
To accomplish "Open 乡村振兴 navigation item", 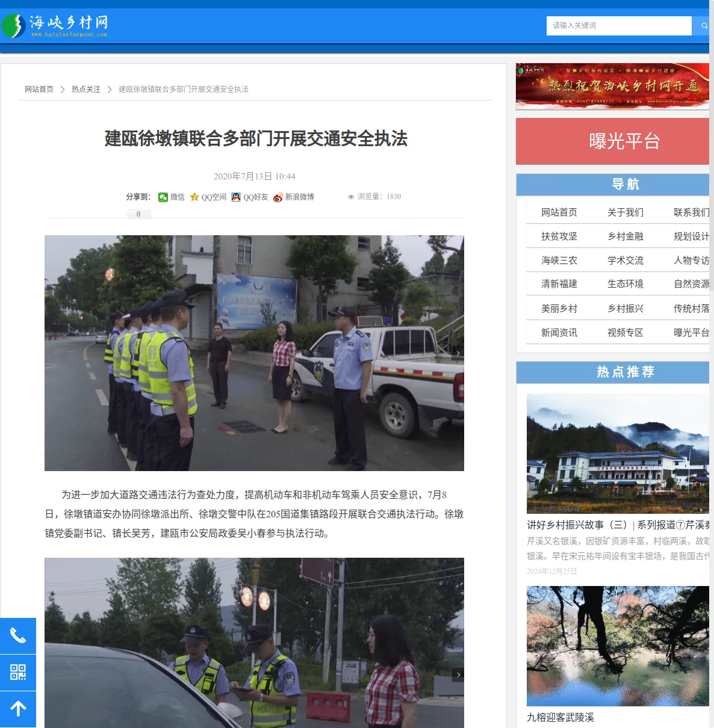I will [626, 309].
